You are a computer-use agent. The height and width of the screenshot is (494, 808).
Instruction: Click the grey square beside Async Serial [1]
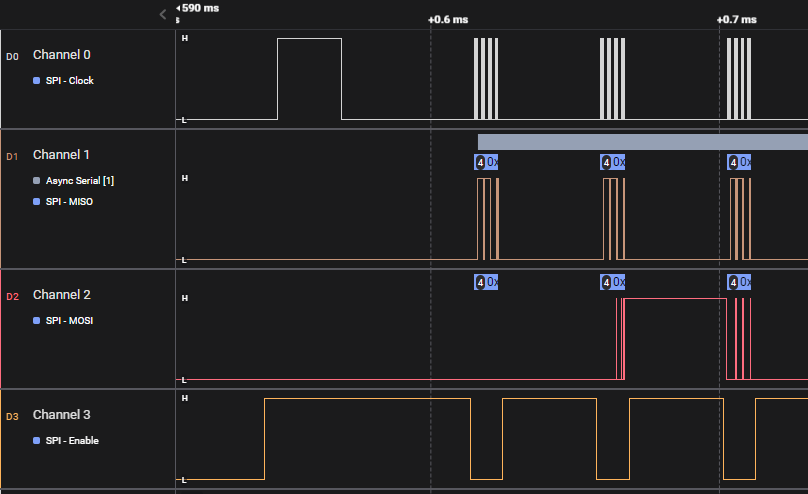point(37,180)
